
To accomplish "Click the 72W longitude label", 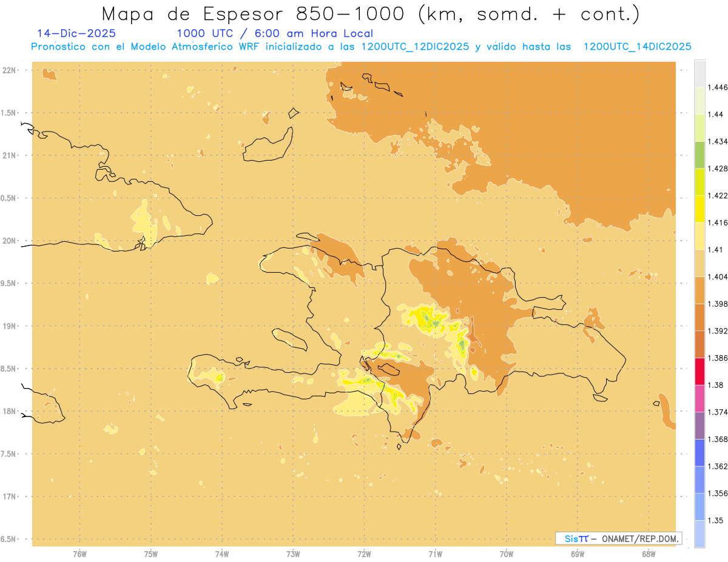I will (364, 554).
